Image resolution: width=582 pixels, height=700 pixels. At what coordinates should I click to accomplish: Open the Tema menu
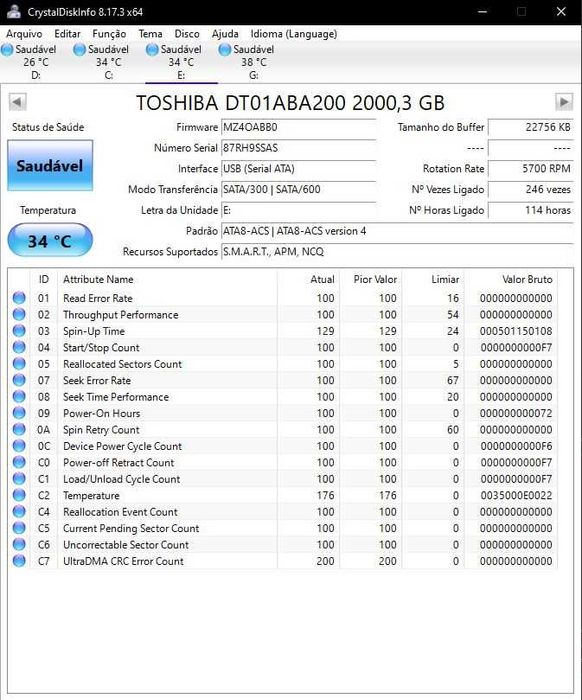point(150,34)
